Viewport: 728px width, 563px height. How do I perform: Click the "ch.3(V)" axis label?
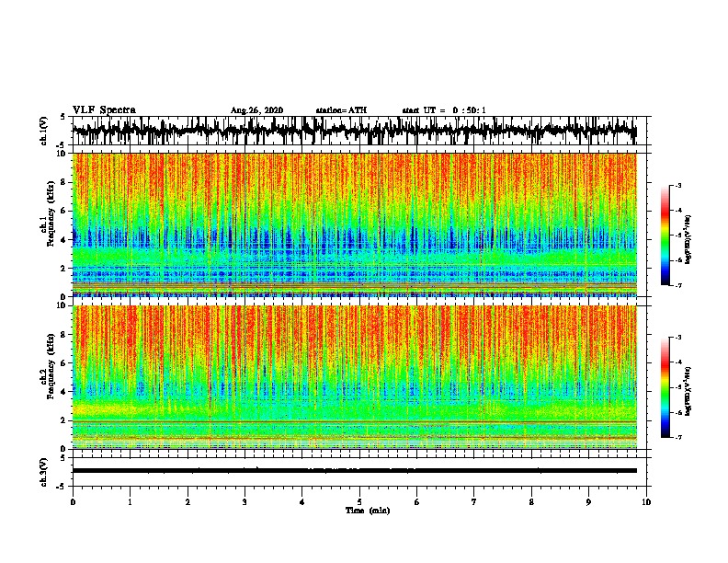click(x=43, y=473)
